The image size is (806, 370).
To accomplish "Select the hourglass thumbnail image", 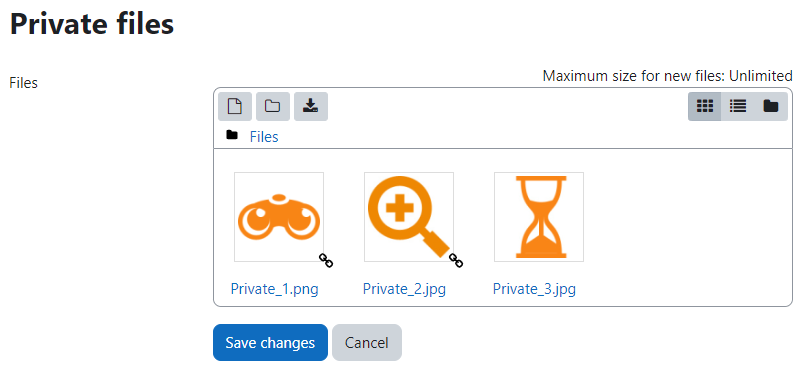I will (x=539, y=217).
